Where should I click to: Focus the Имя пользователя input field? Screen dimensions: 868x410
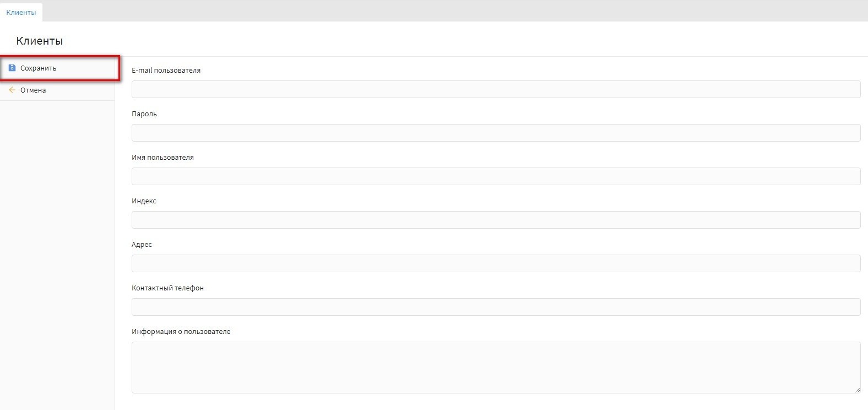pos(496,176)
